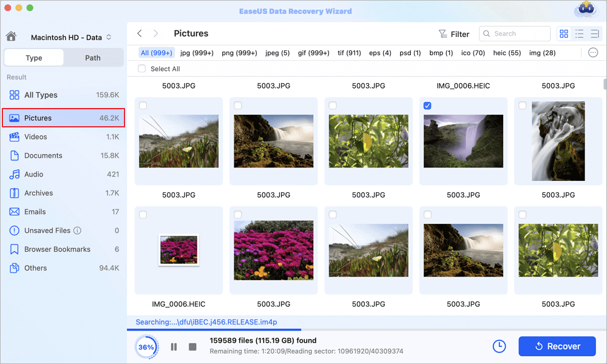Open the Browser Bookmarks category
The image size is (607, 364).
tap(64, 249)
